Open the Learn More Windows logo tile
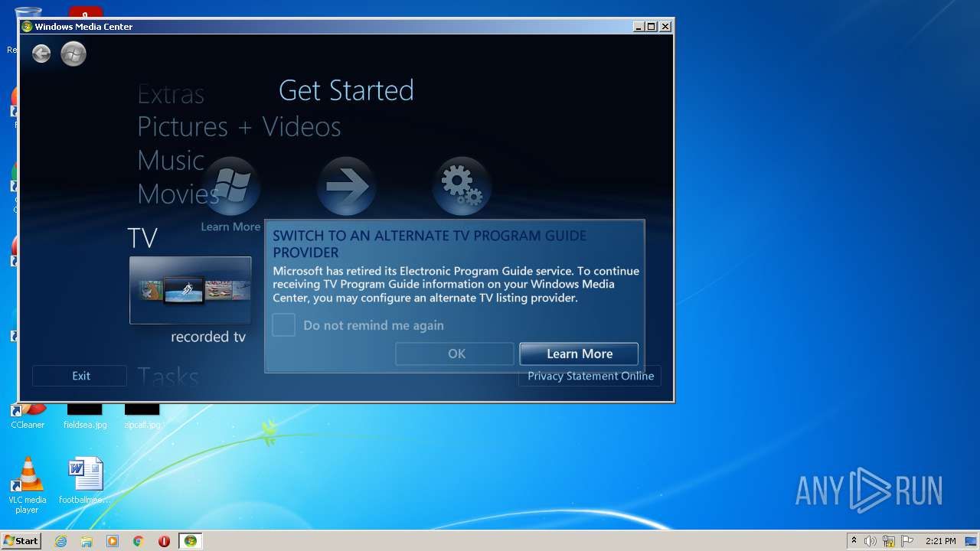The image size is (980, 551). click(230, 186)
